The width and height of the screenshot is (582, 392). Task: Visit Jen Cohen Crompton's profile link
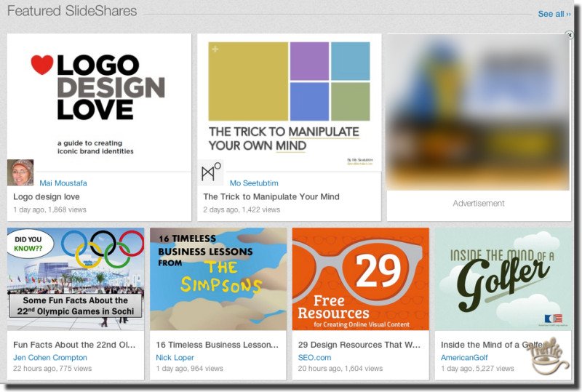pos(50,358)
